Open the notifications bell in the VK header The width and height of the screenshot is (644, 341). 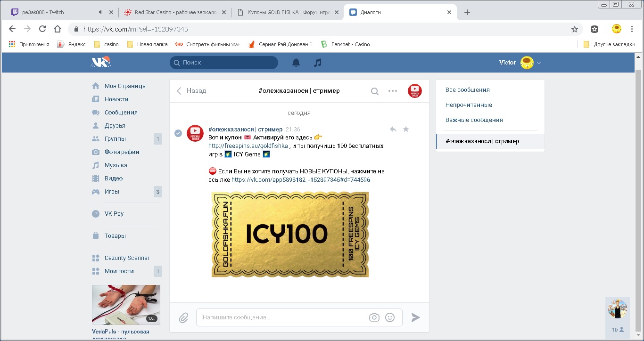pyautogui.click(x=296, y=63)
